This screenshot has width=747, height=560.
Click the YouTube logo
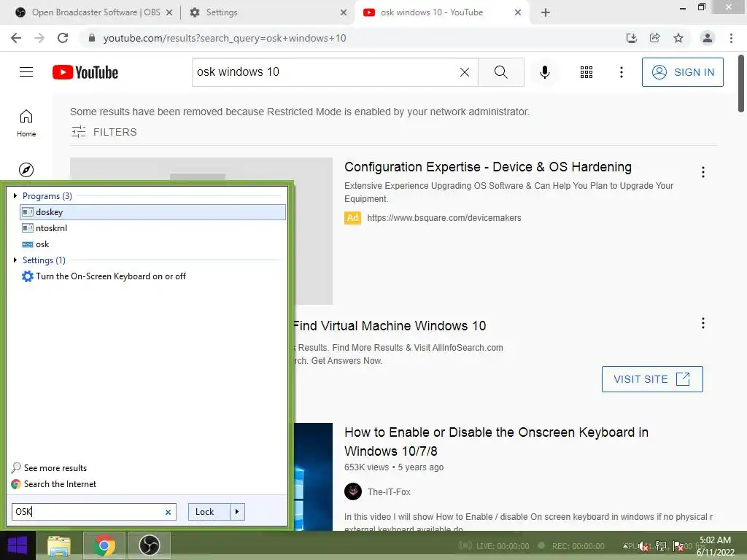point(85,72)
